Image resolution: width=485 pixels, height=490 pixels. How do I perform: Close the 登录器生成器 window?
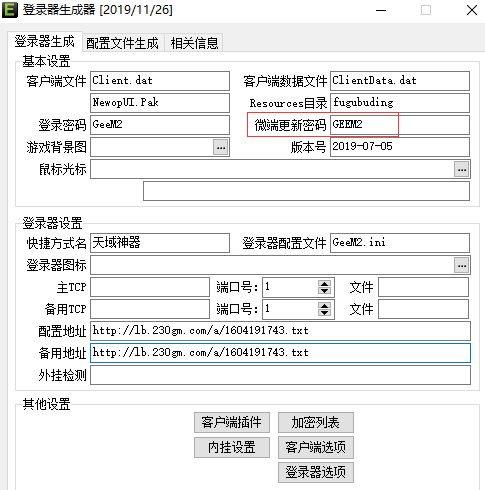[x=472, y=10]
